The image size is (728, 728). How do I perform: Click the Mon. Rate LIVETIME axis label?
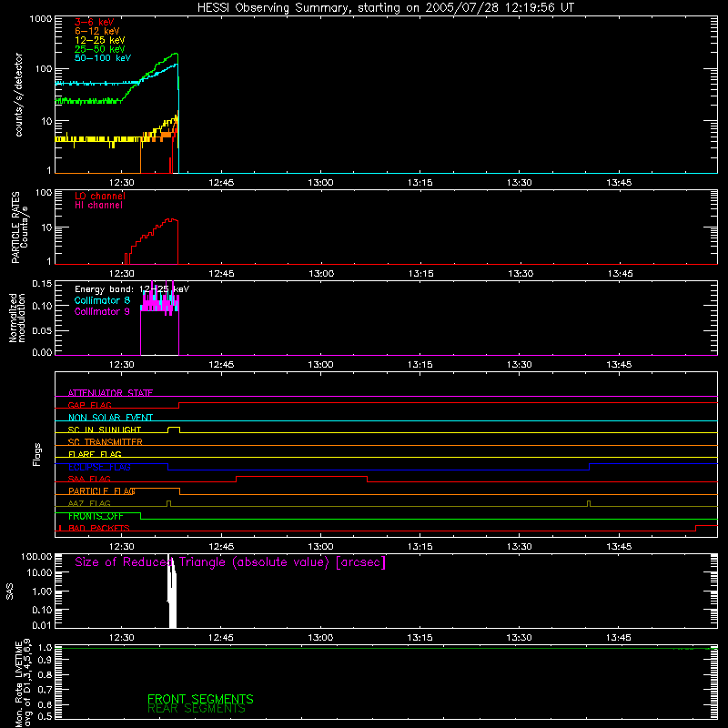[x=24, y=682]
